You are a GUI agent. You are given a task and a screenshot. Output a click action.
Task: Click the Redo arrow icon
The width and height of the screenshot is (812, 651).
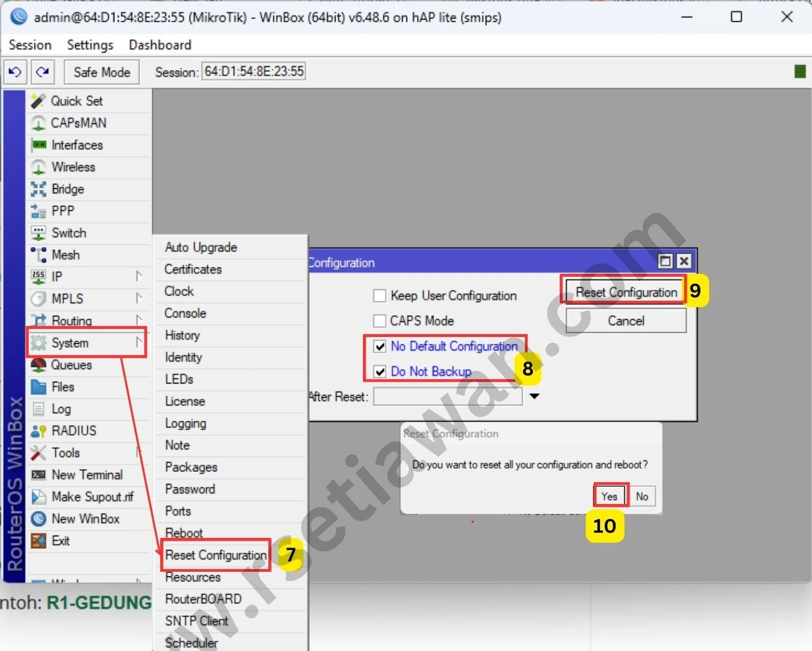point(43,72)
